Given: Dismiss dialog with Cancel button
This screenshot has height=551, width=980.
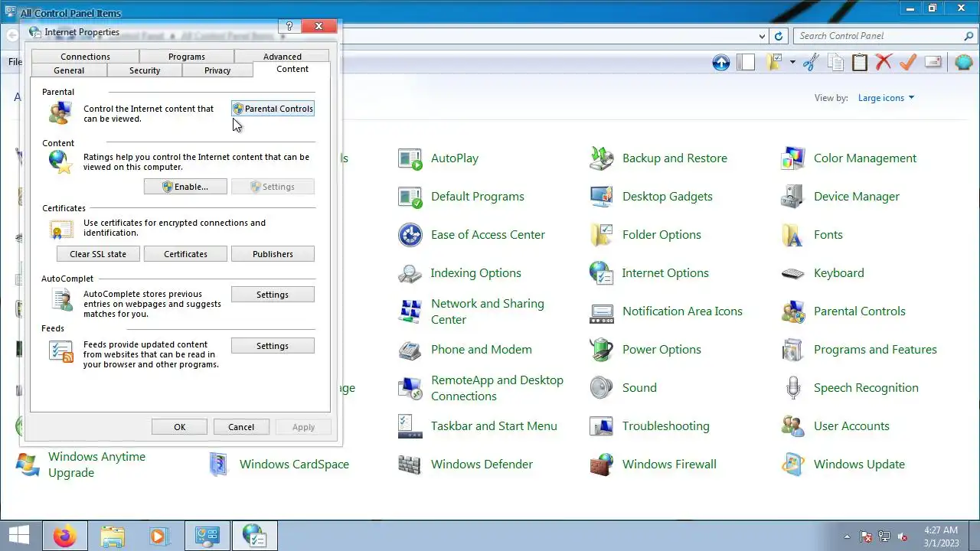Looking at the screenshot, I should tap(241, 427).
